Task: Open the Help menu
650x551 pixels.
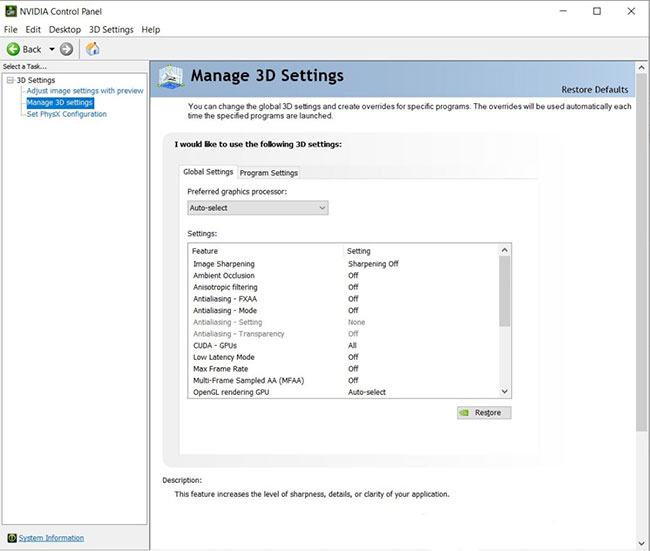Action: click(150, 29)
